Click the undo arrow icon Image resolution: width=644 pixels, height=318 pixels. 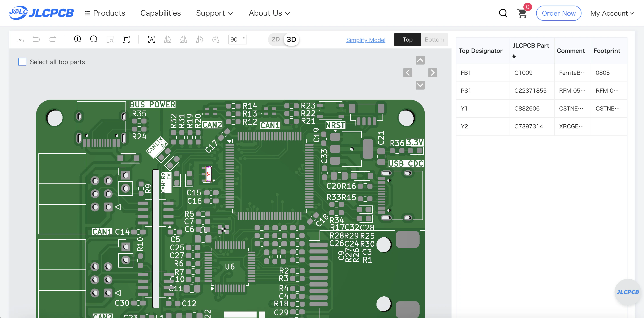coord(36,39)
